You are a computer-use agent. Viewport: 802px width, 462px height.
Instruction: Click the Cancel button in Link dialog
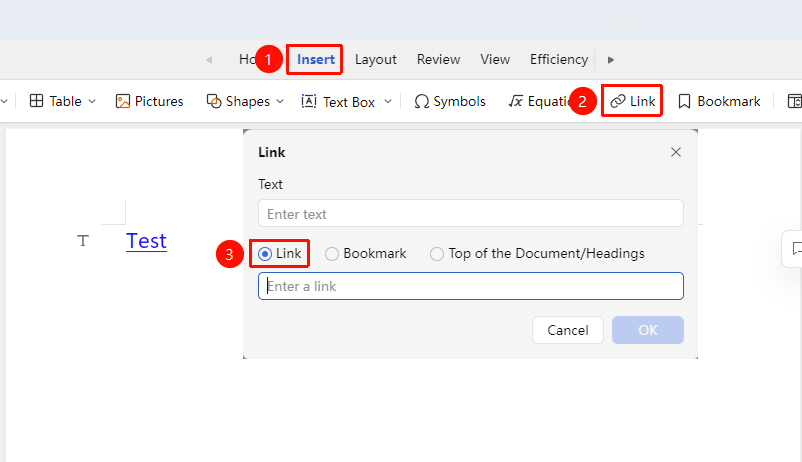(568, 330)
